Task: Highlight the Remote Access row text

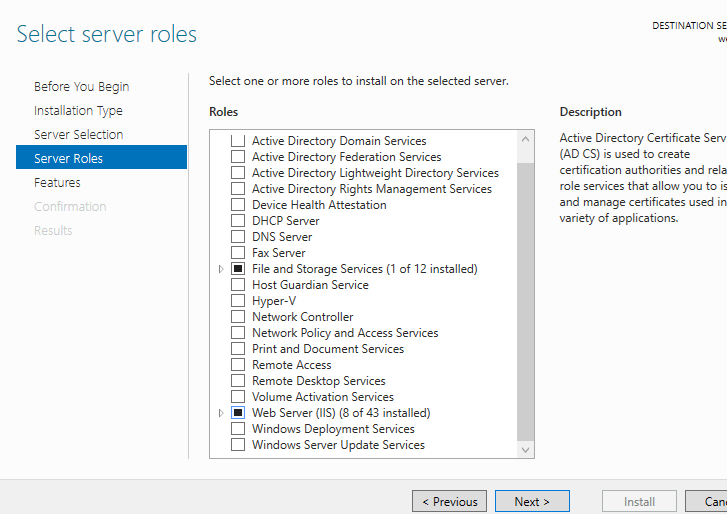Action: pos(292,365)
